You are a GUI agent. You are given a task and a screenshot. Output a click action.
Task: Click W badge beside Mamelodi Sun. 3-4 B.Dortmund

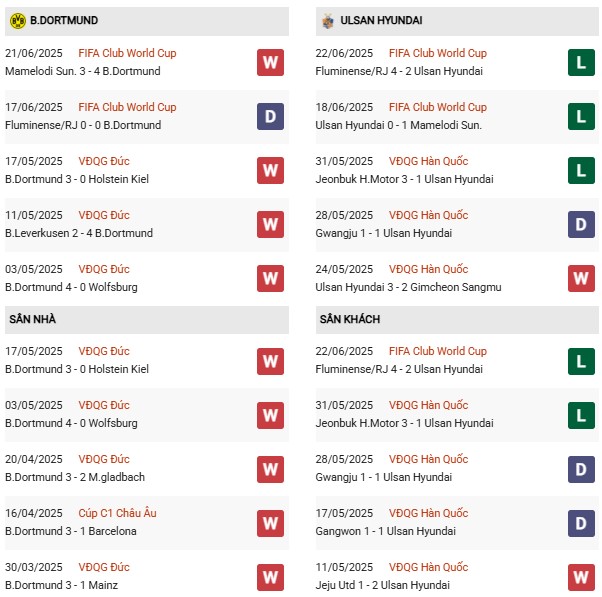point(270,62)
